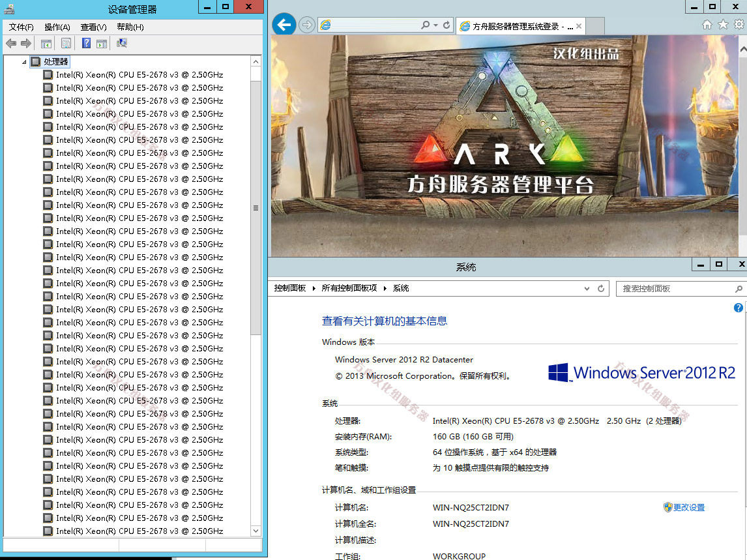Click the WORKGROUP value
Screen dimensions: 747x560
point(460,555)
